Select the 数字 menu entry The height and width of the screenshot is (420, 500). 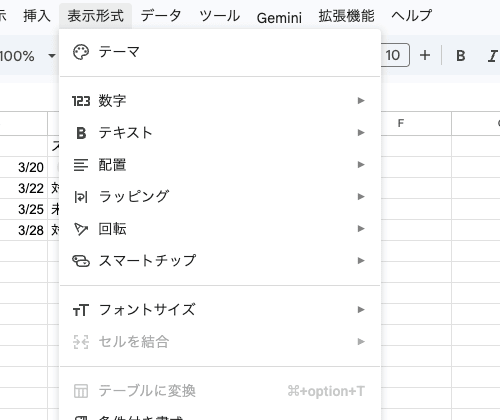(x=220, y=101)
